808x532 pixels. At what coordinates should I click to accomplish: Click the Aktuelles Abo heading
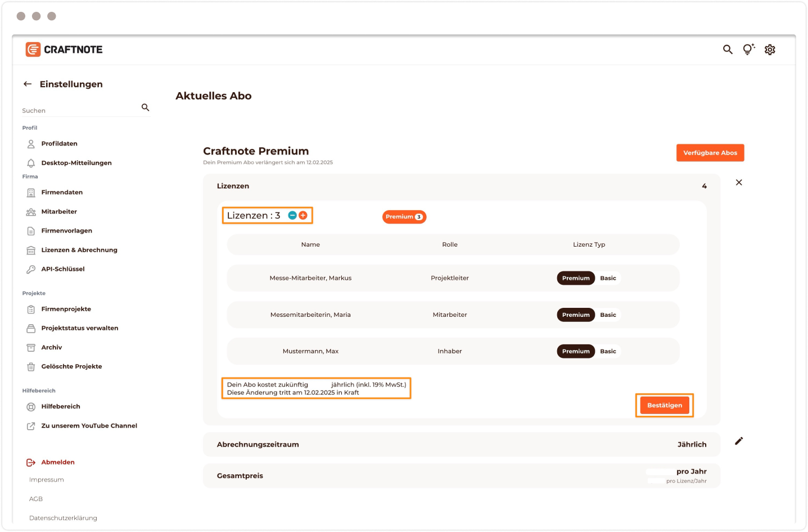[x=214, y=96]
